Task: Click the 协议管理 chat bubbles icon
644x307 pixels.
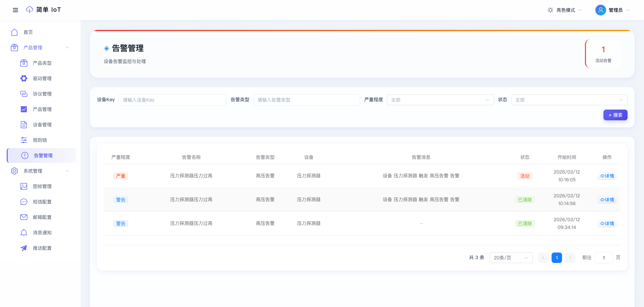Action: (24, 94)
